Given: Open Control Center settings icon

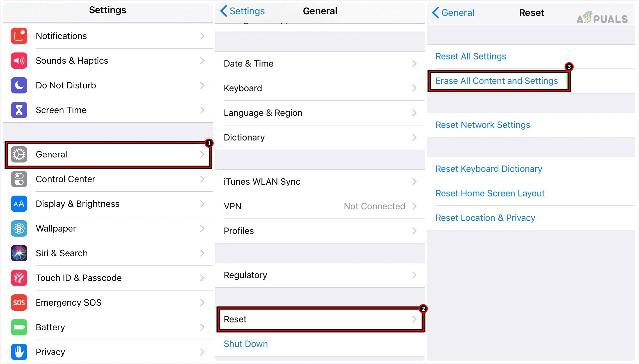Looking at the screenshot, I should [x=19, y=179].
